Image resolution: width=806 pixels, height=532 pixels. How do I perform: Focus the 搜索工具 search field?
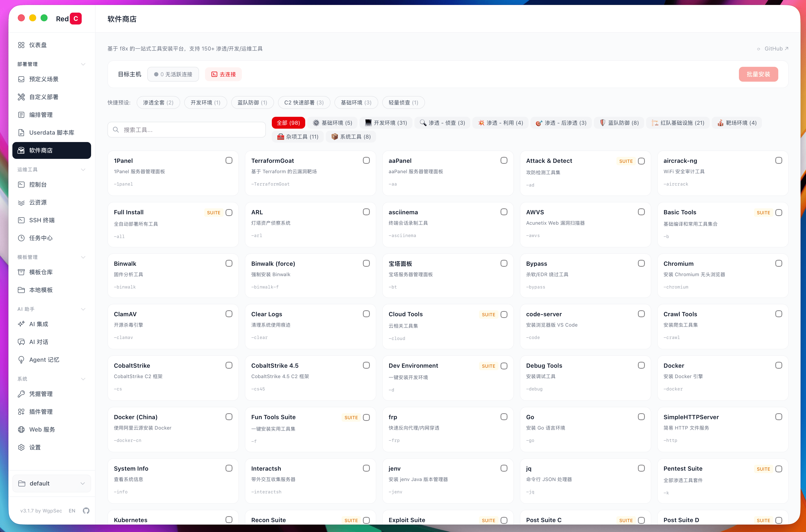[187, 130]
